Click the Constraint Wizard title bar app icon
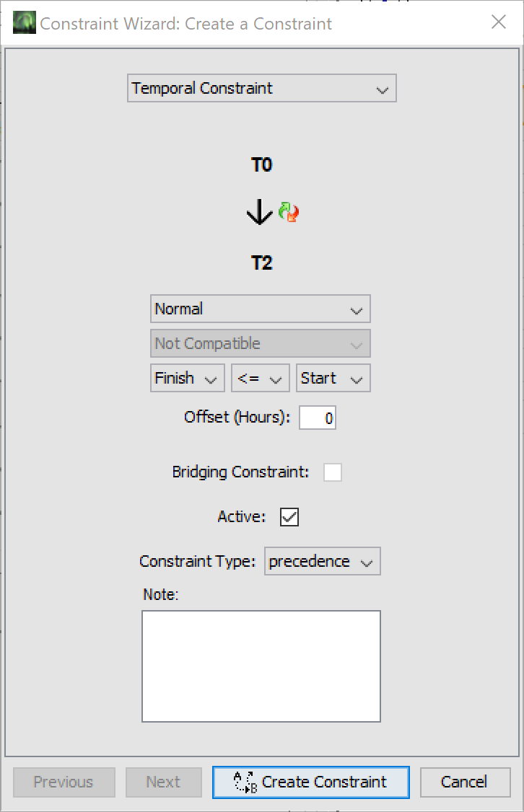The height and width of the screenshot is (812, 524). tap(25, 22)
